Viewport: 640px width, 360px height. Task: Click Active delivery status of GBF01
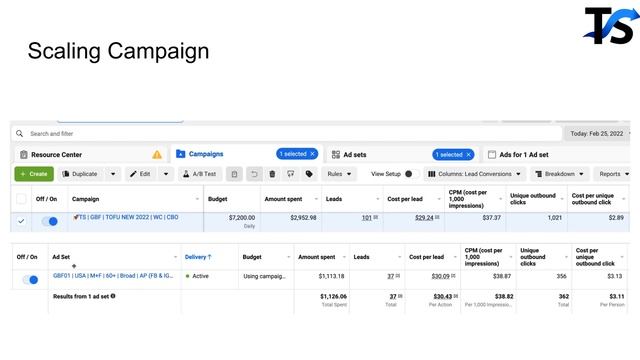pyautogui.click(x=197, y=276)
